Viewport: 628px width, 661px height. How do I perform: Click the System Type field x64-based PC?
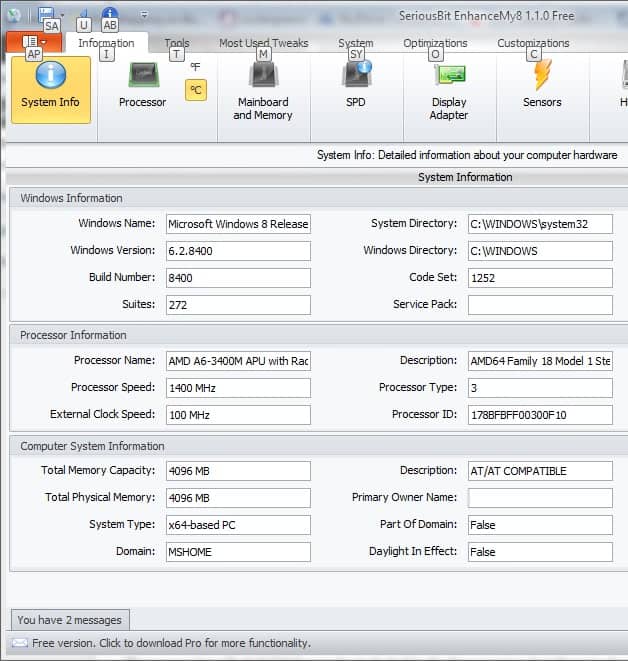point(239,525)
